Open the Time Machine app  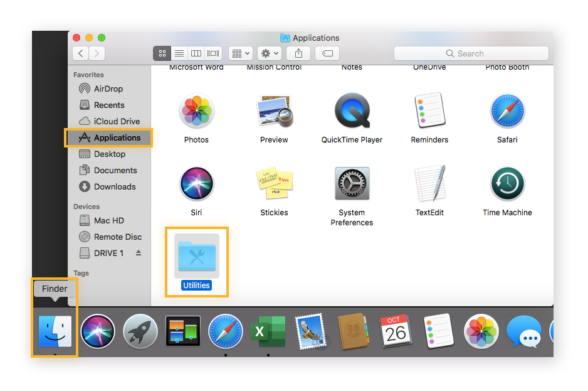pyautogui.click(x=507, y=183)
